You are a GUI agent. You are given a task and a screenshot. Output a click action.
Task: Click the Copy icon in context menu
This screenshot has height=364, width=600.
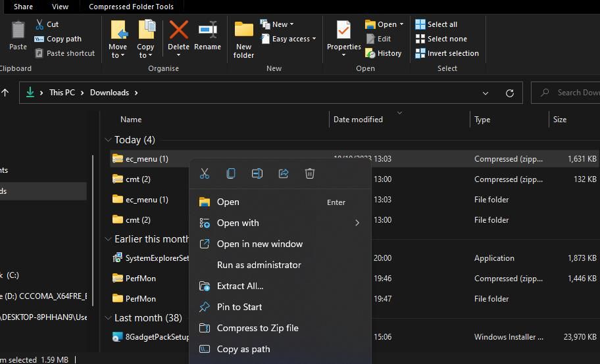pos(231,173)
